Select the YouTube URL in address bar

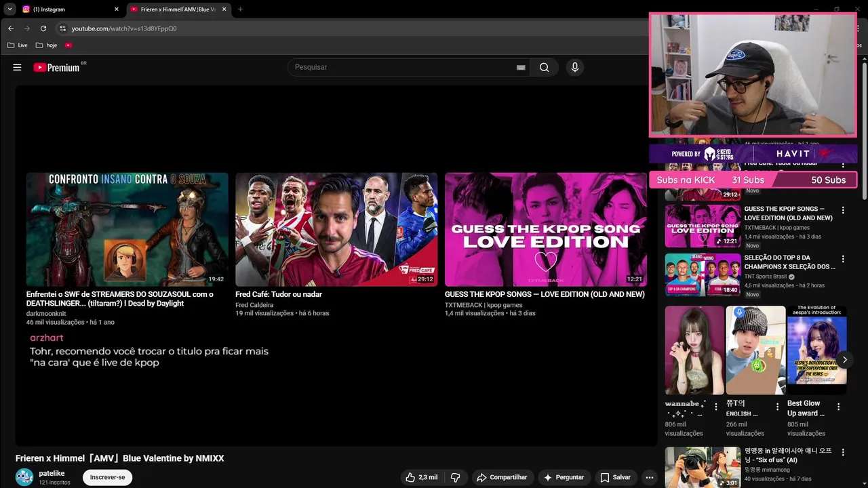click(124, 28)
